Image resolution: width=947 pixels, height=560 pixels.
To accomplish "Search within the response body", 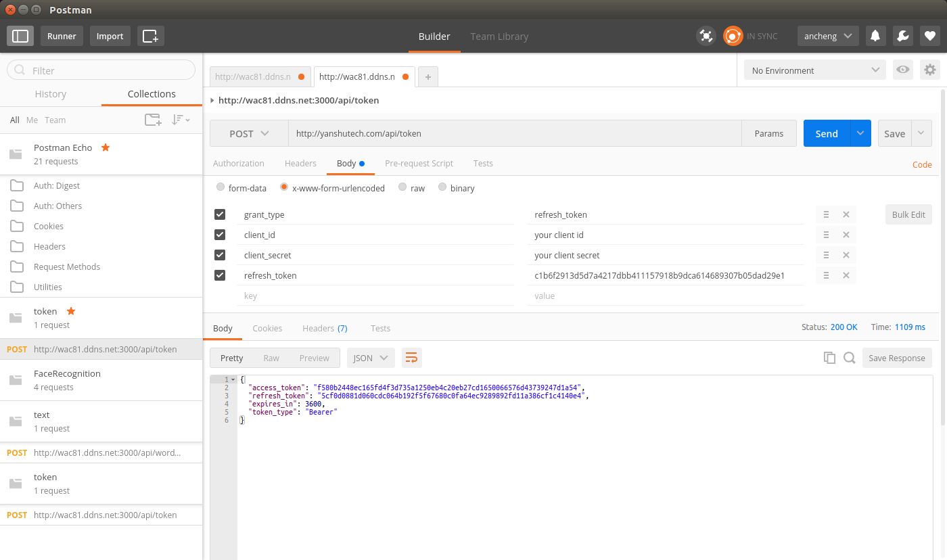I will coord(850,358).
